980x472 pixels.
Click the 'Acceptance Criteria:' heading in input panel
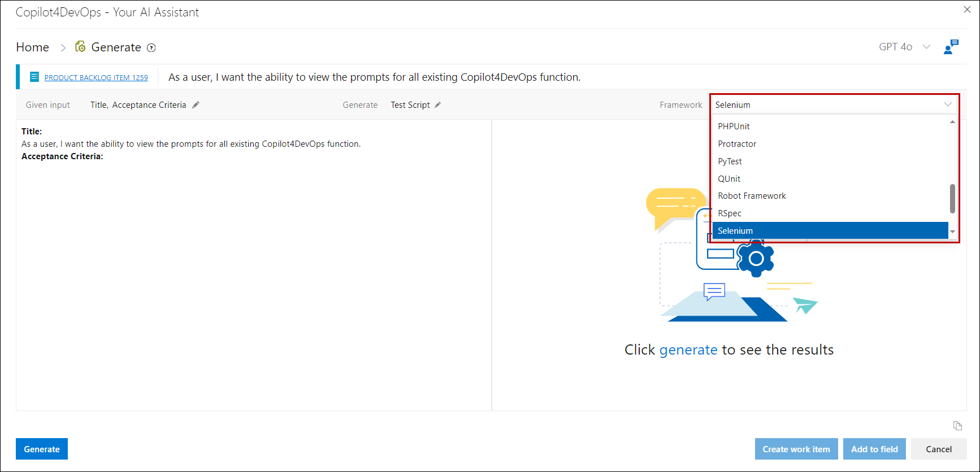click(62, 156)
